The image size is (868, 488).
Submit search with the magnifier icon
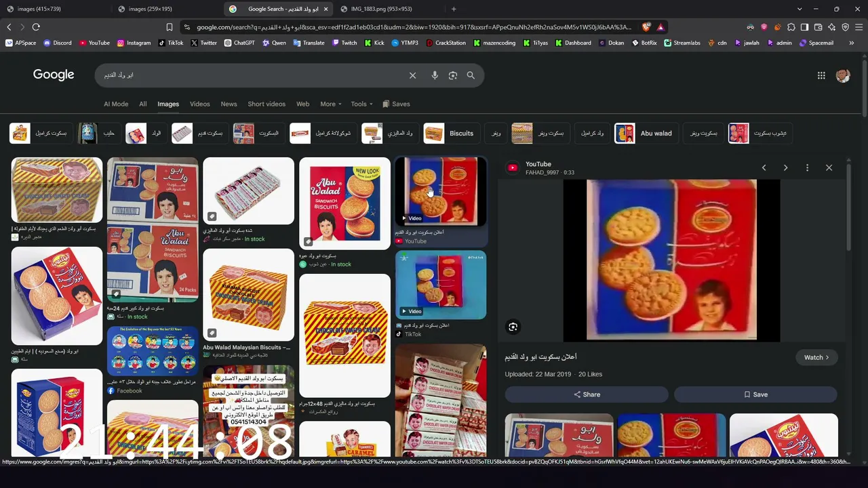pyautogui.click(x=471, y=75)
